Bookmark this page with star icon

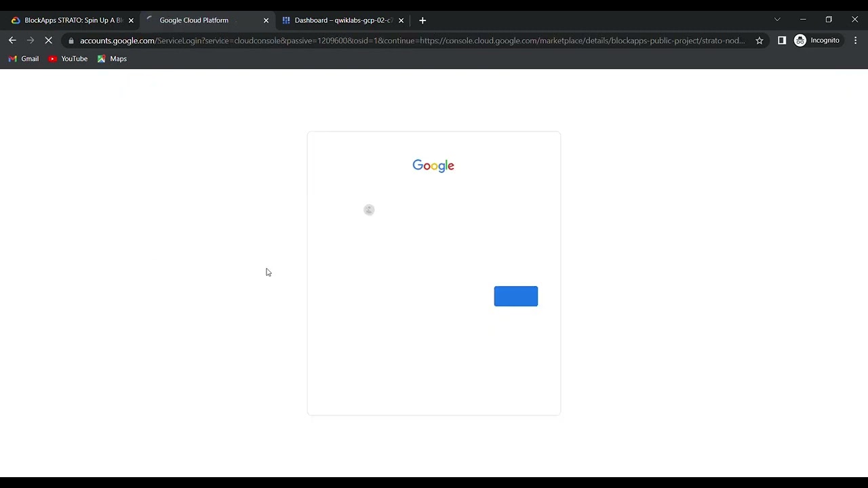click(x=759, y=41)
